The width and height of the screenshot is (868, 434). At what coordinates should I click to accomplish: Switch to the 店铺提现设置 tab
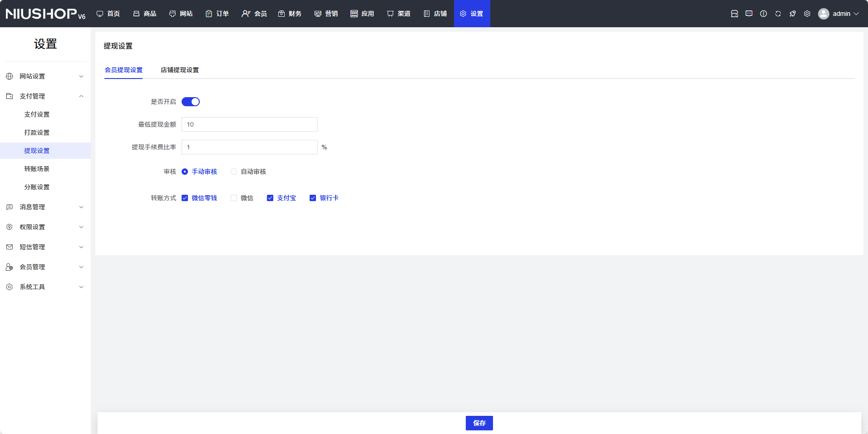click(179, 70)
